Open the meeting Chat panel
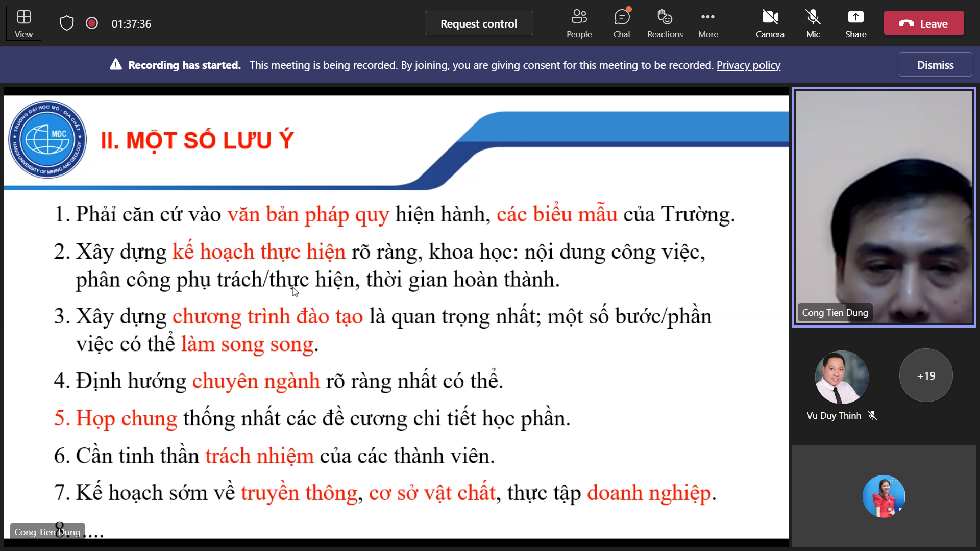980x551 pixels. click(622, 23)
